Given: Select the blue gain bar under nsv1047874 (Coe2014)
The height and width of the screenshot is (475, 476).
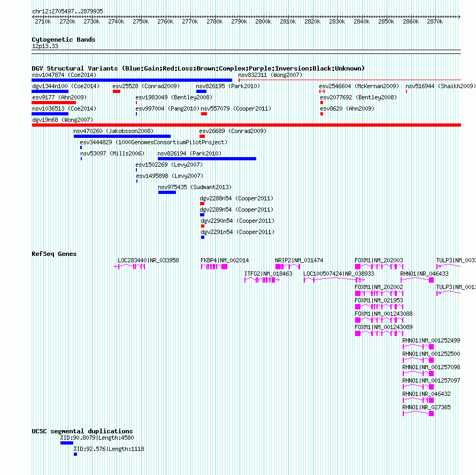Looking at the screenshot, I should (132, 80).
